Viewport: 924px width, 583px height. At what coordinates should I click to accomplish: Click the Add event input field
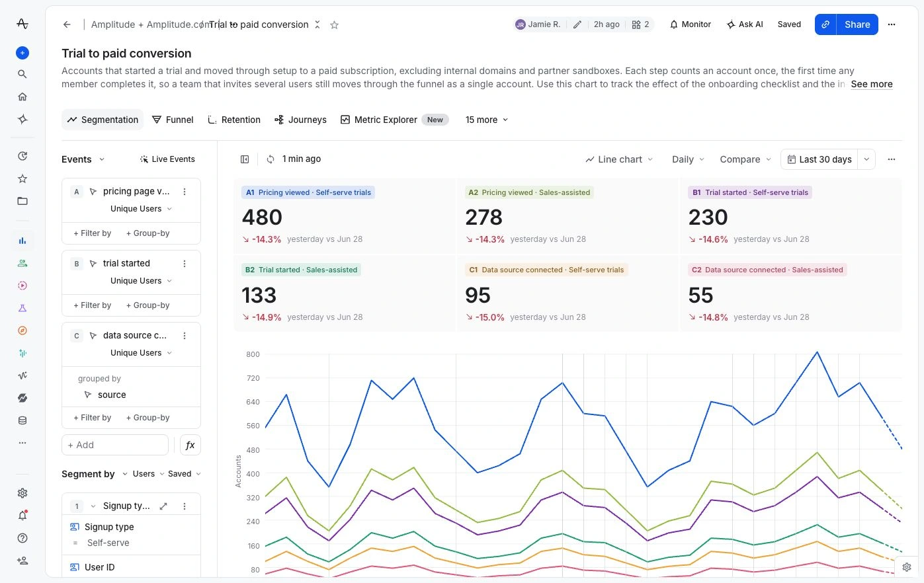[x=115, y=445]
